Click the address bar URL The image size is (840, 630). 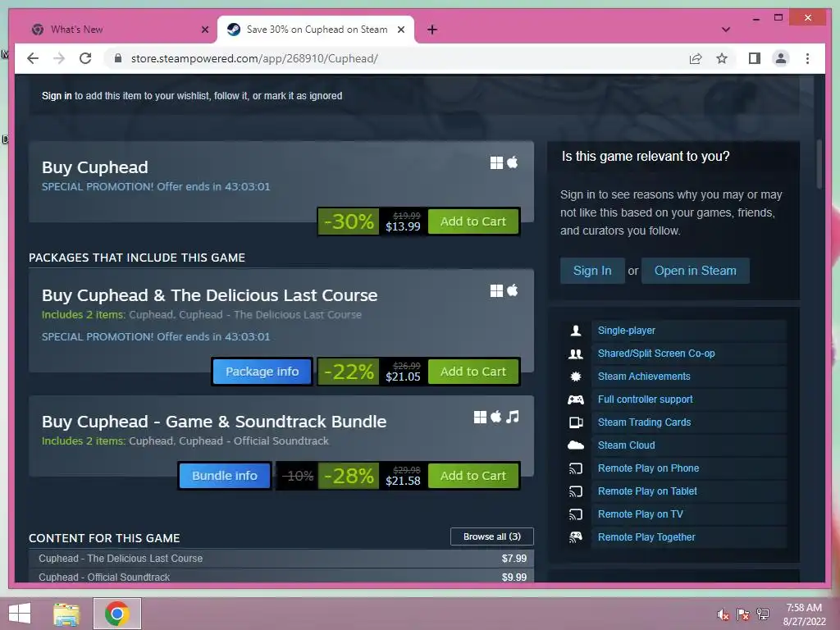(x=254, y=58)
